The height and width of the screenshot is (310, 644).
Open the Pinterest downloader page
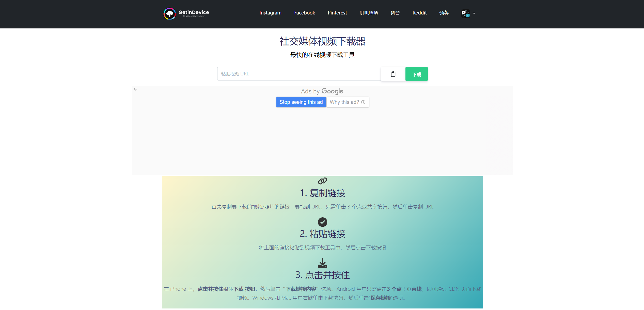pyautogui.click(x=337, y=13)
